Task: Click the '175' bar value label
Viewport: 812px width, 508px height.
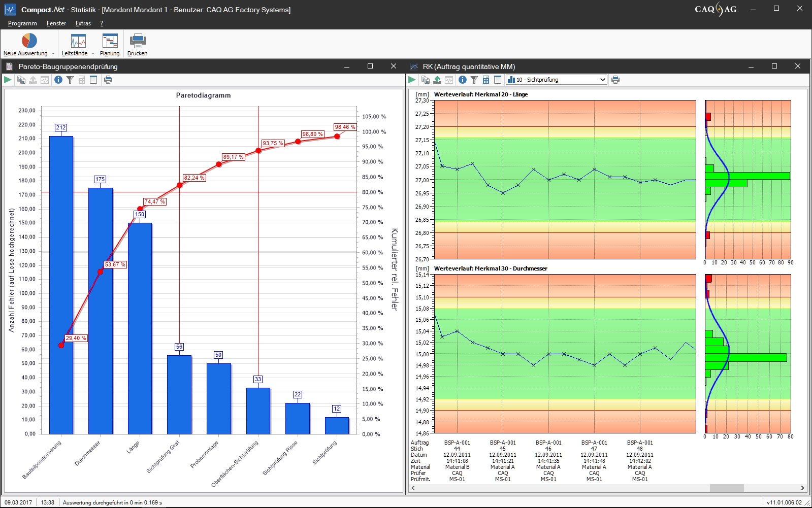Action: [100, 179]
